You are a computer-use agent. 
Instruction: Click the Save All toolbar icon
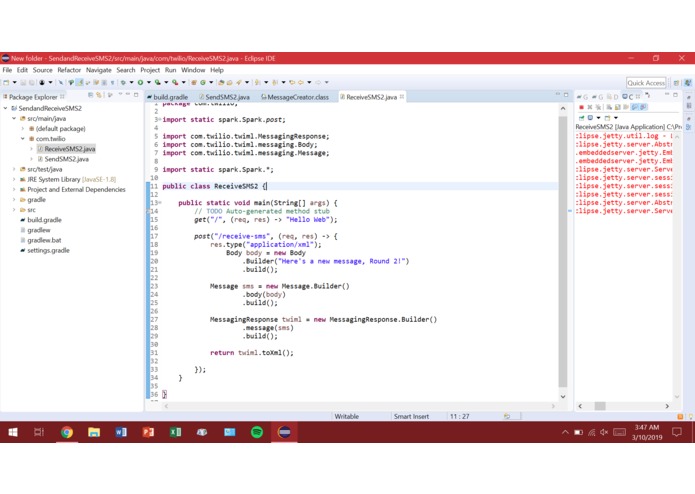coord(31,82)
